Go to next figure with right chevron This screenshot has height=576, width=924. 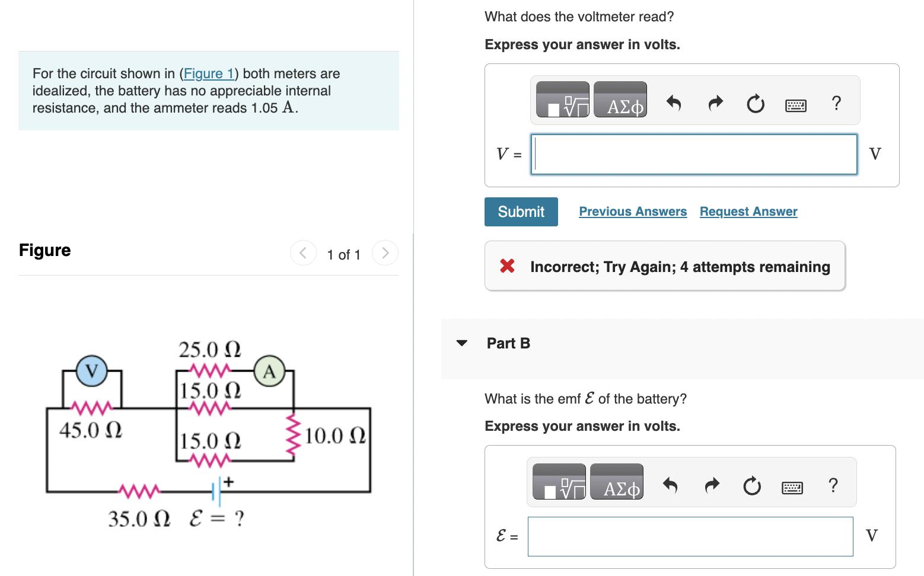click(385, 253)
